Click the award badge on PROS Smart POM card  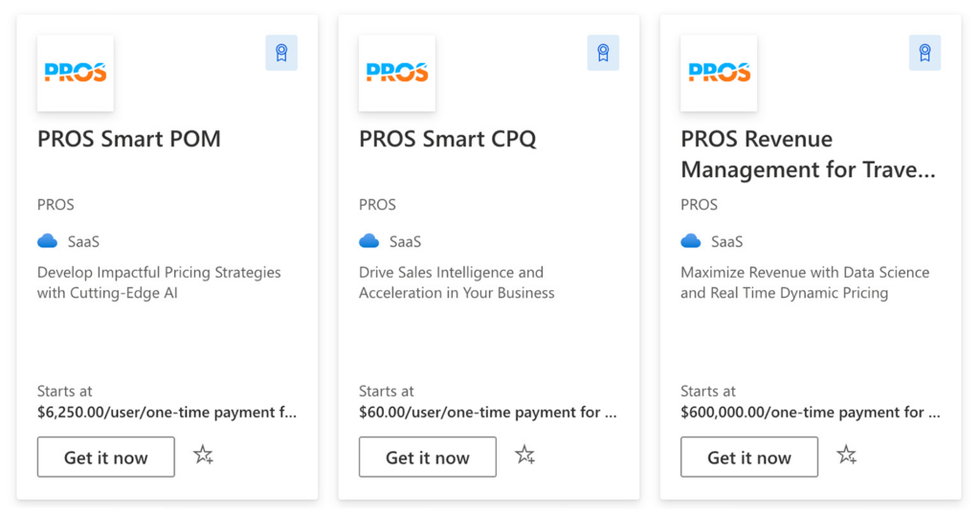click(281, 53)
